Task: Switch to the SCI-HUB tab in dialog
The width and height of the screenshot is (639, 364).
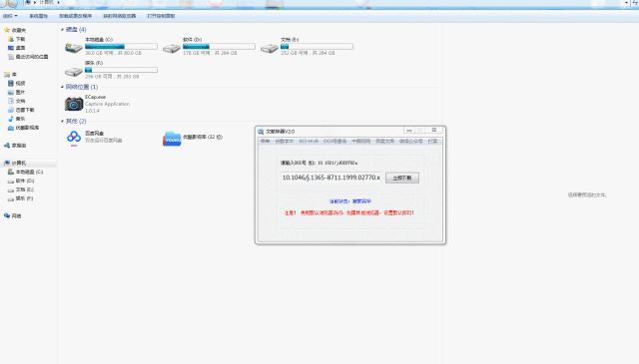Action: click(x=309, y=141)
